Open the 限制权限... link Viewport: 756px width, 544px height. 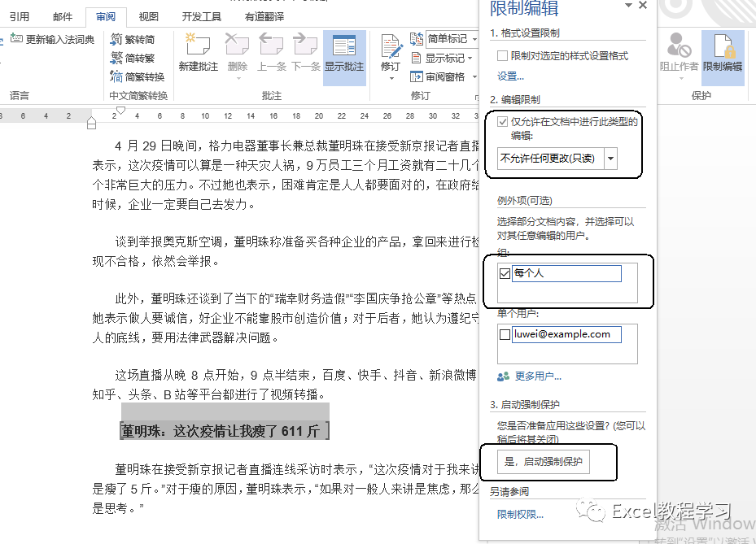click(520, 515)
